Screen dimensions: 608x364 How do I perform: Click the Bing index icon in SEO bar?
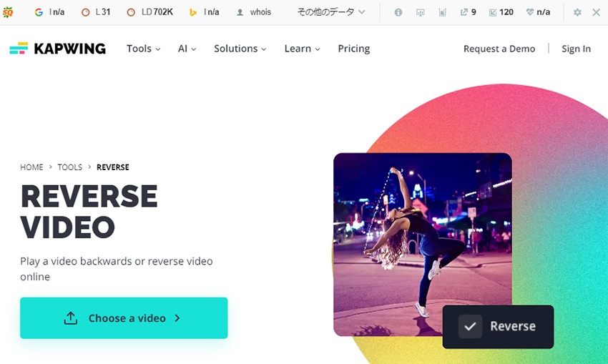(193, 12)
